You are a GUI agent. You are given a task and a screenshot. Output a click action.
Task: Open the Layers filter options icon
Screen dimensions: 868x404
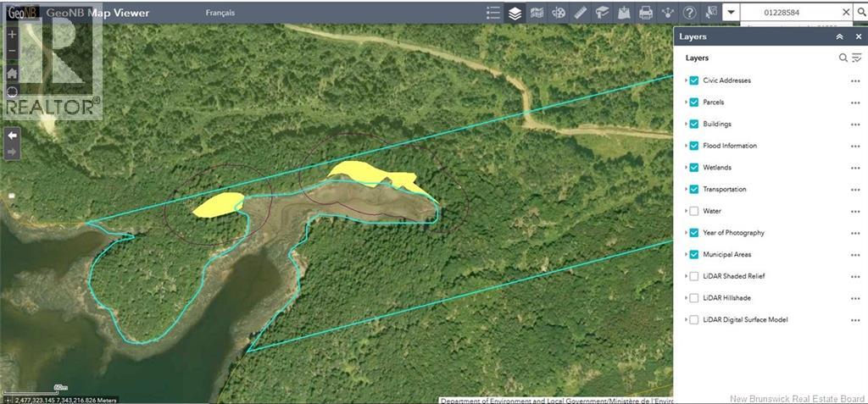857,58
